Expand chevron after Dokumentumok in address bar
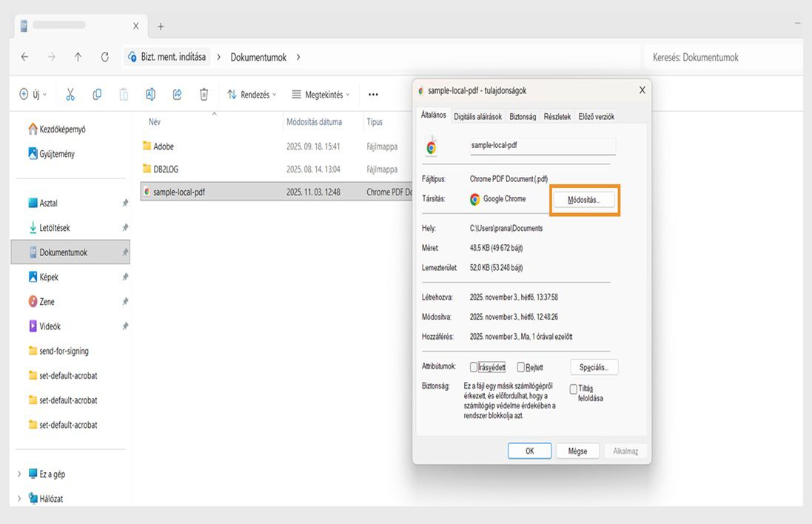The height and width of the screenshot is (524, 812). [298, 57]
